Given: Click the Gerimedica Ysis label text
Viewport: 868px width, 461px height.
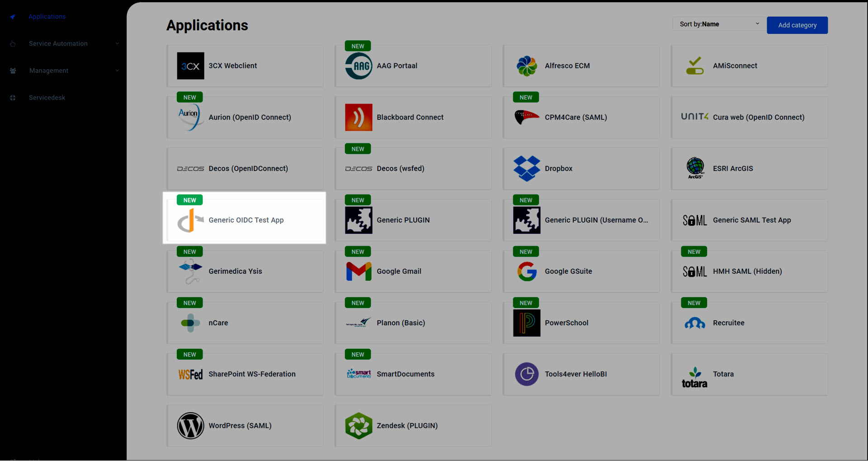Looking at the screenshot, I should (x=235, y=271).
